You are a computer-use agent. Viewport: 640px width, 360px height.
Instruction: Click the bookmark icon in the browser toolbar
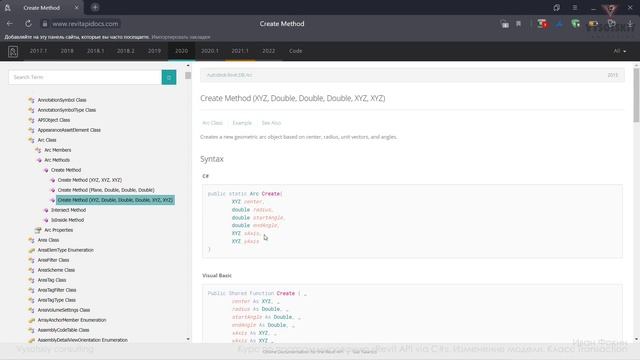pos(518,24)
